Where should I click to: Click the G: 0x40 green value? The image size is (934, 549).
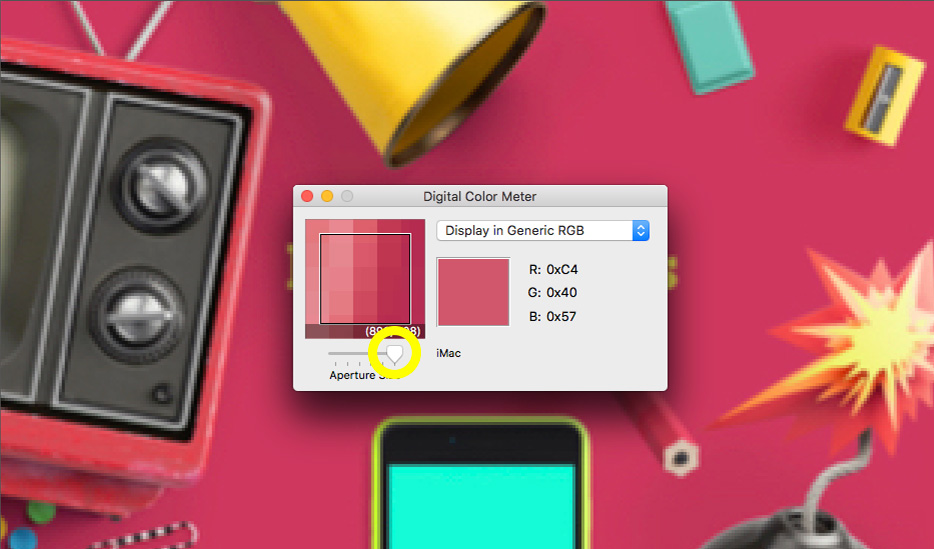[553, 293]
